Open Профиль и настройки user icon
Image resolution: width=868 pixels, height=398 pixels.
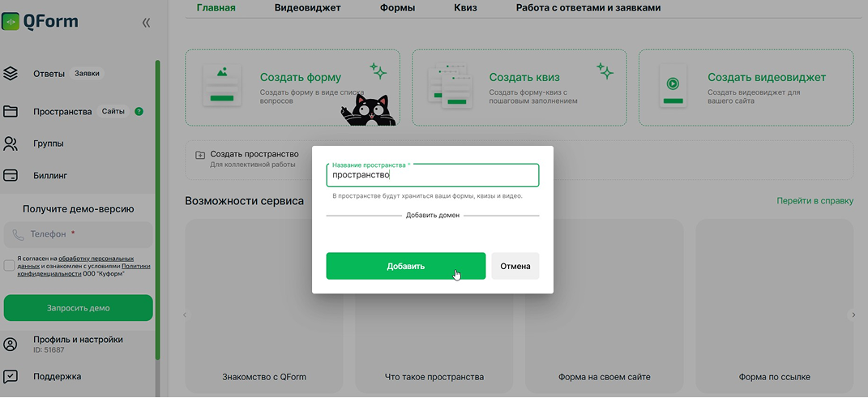11,345
